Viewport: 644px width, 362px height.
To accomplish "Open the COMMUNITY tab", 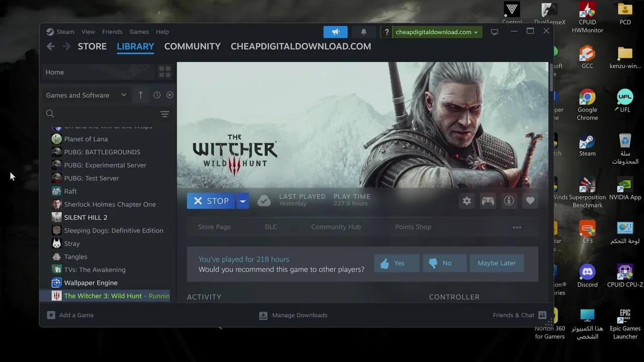I will tap(192, 46).
